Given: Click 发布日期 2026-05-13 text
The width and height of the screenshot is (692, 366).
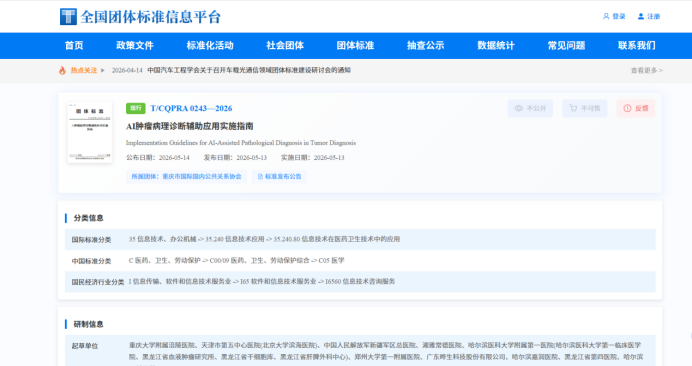Looking at the screenshot, I should 235,158.
